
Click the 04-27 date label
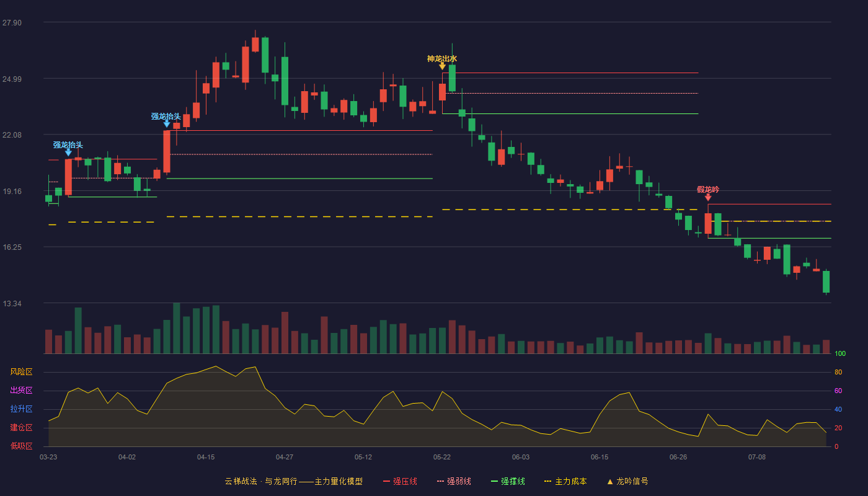click(x=285, y=457)
